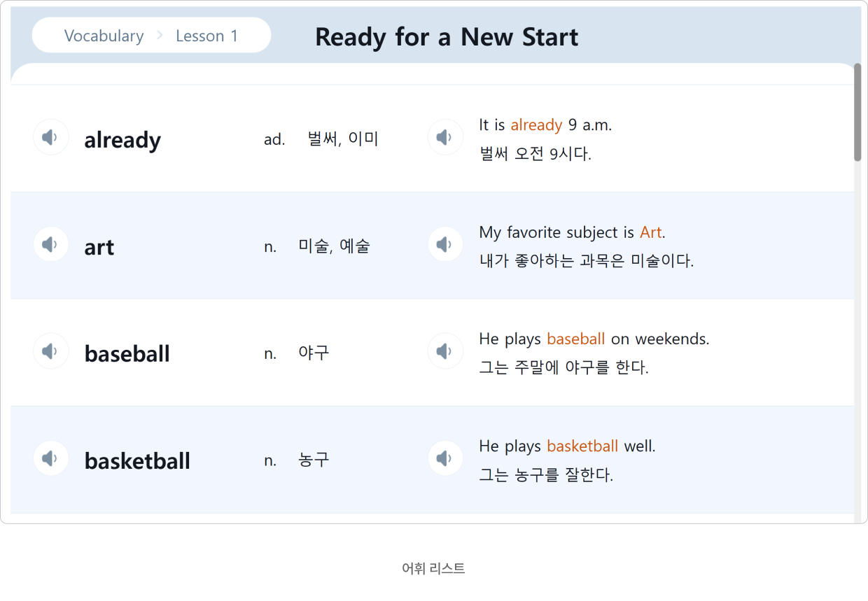Go to the Lesson 1 breadcrumb
This screenshot has width=868, height=601.
[206, 36]
